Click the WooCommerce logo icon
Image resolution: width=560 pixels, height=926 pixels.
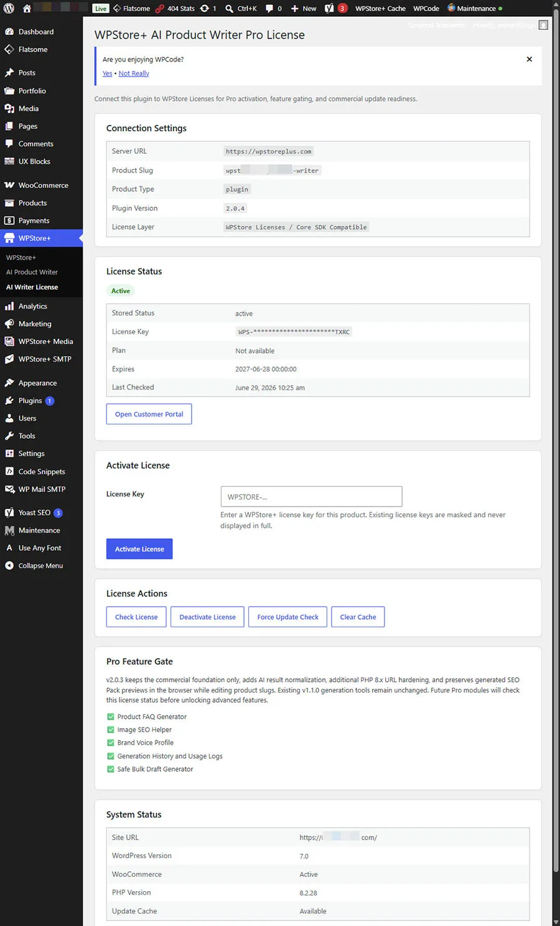point(9,185)
